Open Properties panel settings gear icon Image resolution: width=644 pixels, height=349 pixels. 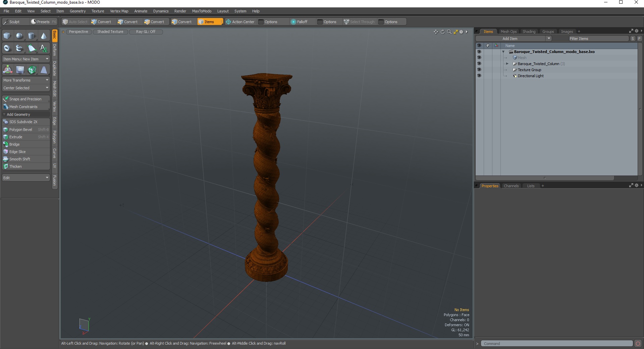point(636,186)
